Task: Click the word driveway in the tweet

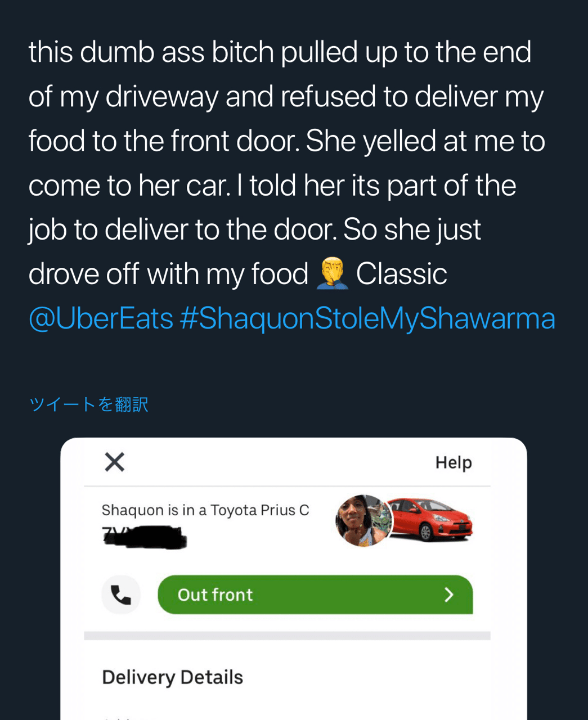Action: [162, 97]
